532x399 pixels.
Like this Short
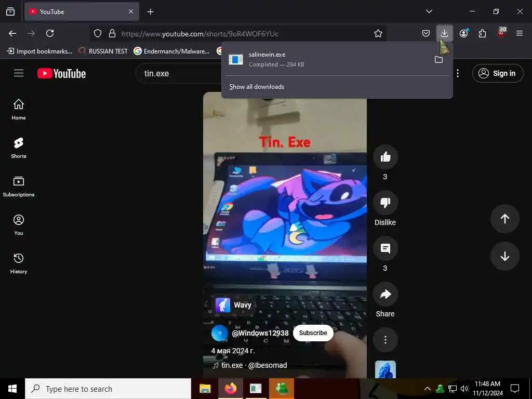[x=385, y=157]
